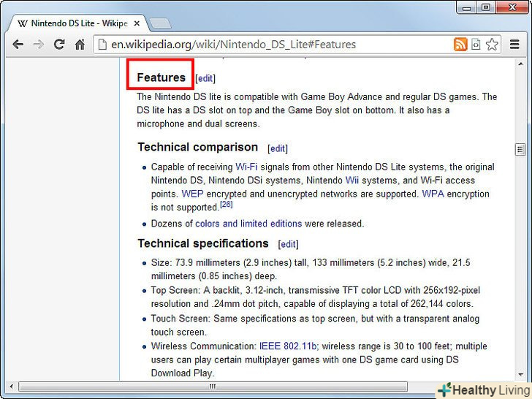The height and width of the screenshot is (399, 532).
Task: Minimize the browser window
Action: 466,7
